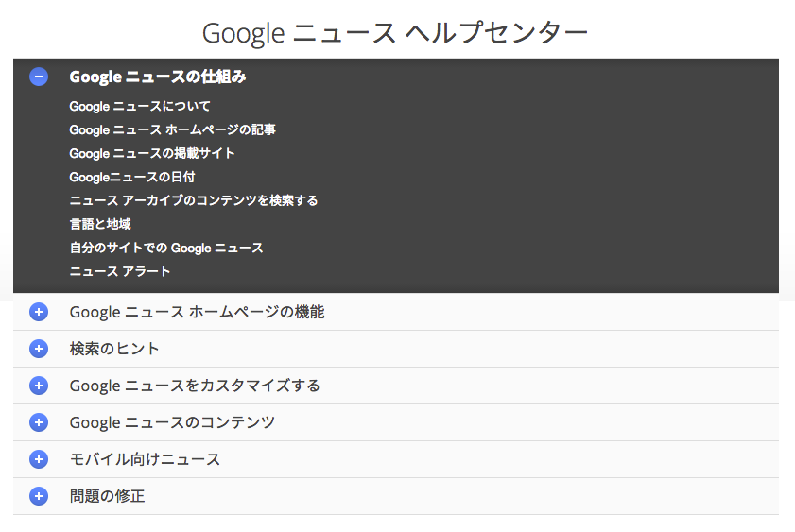Open Google ニュースの掲載サイト article
The image size is (795, 532).
point(152,153)
